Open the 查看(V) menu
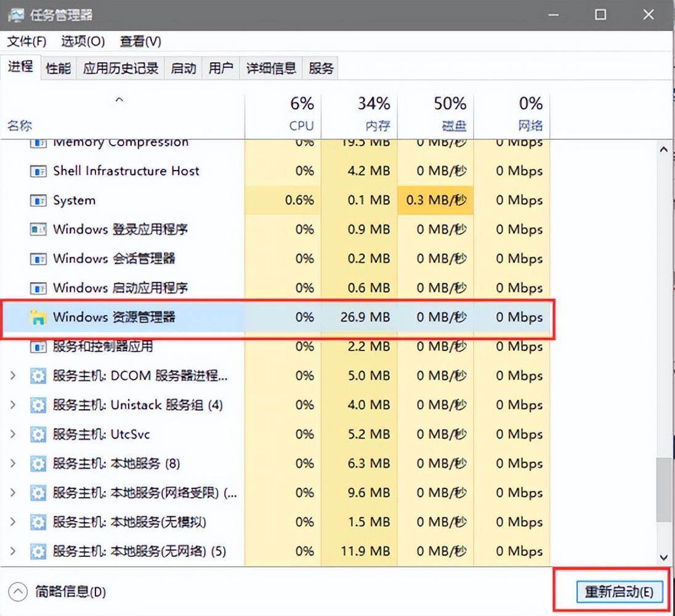675x616 pixels. coord(140,41)
